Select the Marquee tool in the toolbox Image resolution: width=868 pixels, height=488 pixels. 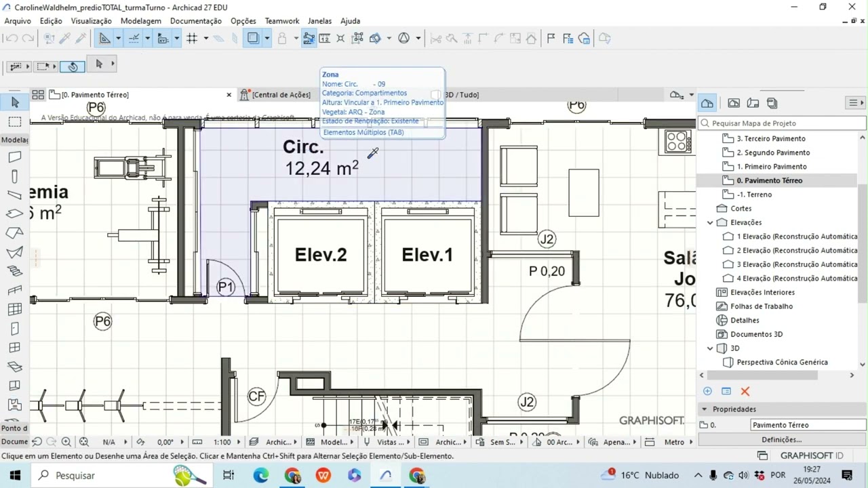click(15, 122)
